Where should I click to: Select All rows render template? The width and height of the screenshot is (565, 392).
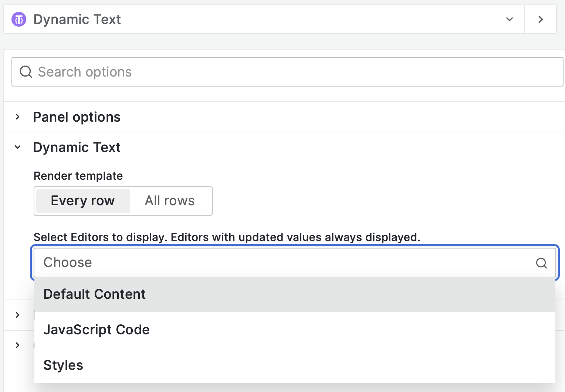click(170, 201)
